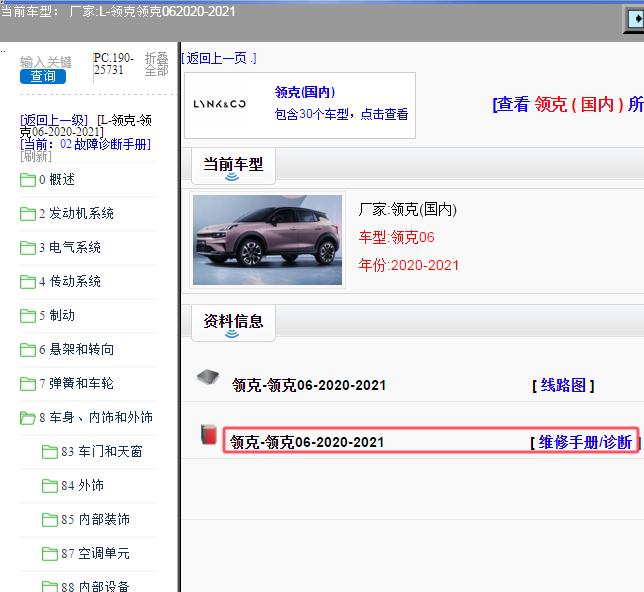
Task: Click the 查询 search button
Action: click(x=43, y=76)
